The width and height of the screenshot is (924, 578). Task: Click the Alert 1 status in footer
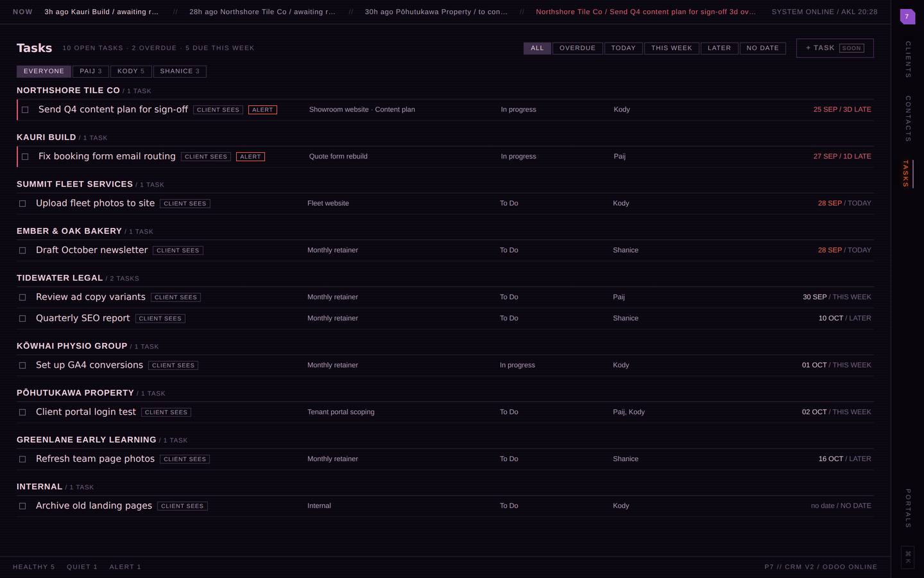[125, 567]
